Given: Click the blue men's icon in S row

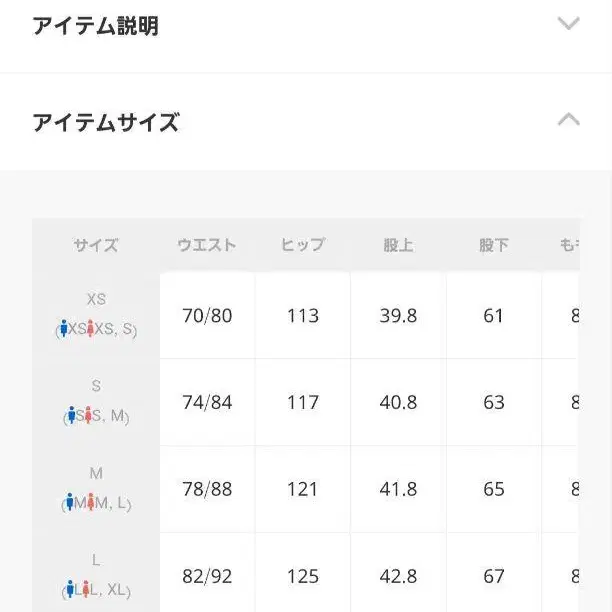Looking at the screenshot, I should [x=72, y=416].
